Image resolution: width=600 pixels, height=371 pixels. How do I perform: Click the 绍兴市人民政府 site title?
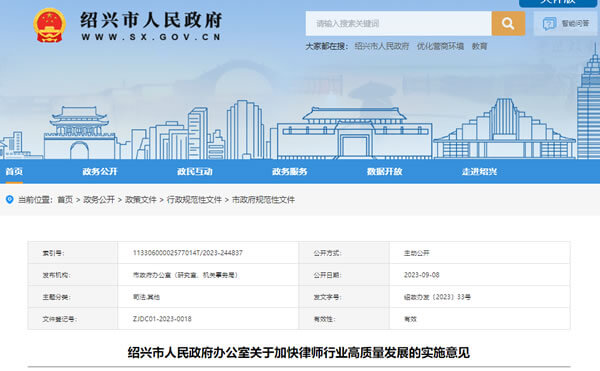tap(151, 20)
